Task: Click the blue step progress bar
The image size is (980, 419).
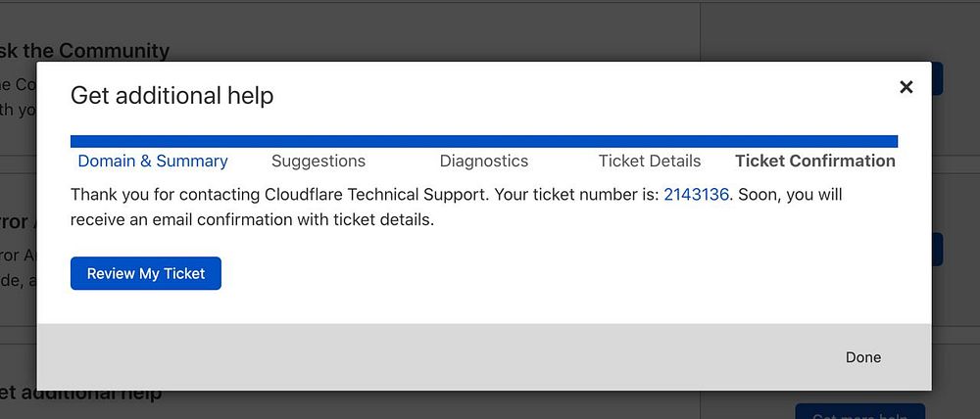Action: click(x=483, y=142)
